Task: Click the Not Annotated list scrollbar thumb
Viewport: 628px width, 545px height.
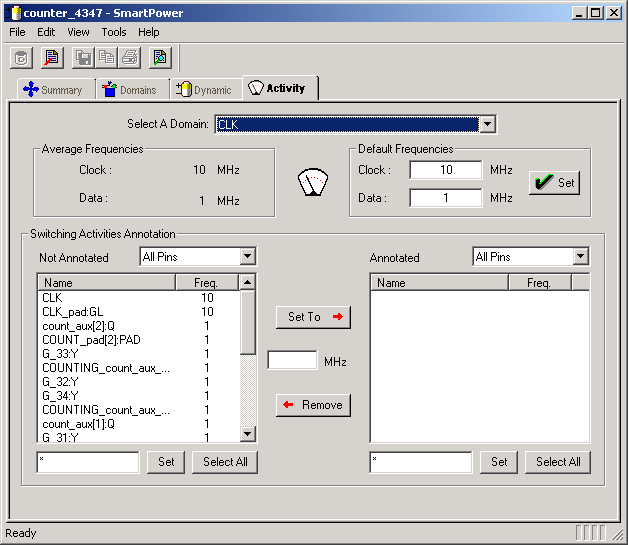Action: (248, 322)
